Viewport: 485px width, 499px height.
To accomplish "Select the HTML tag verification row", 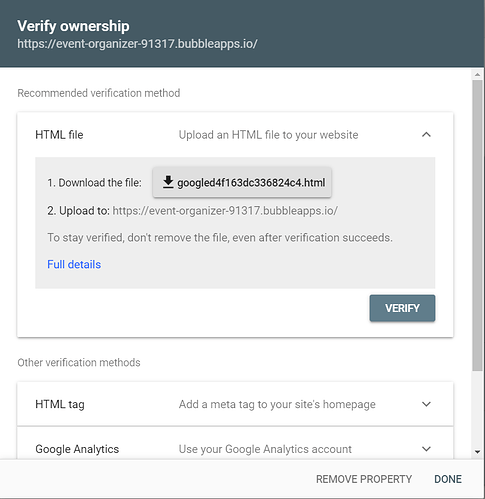I will [x=235, y=404].
